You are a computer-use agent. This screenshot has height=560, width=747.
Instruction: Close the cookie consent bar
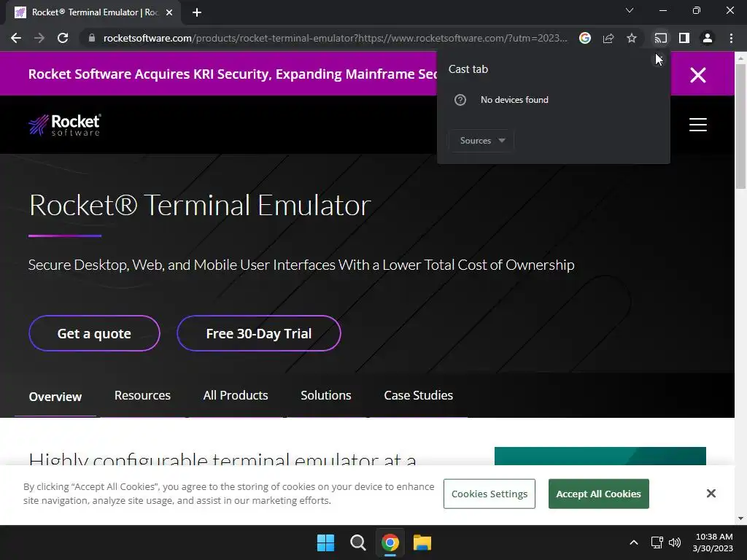711,494
